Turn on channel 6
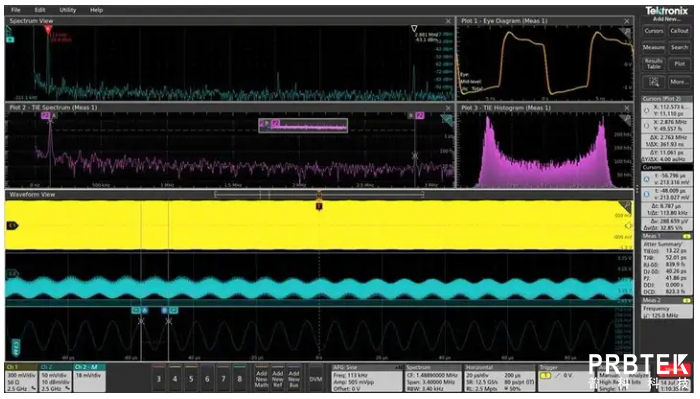 tap(207, 378)
